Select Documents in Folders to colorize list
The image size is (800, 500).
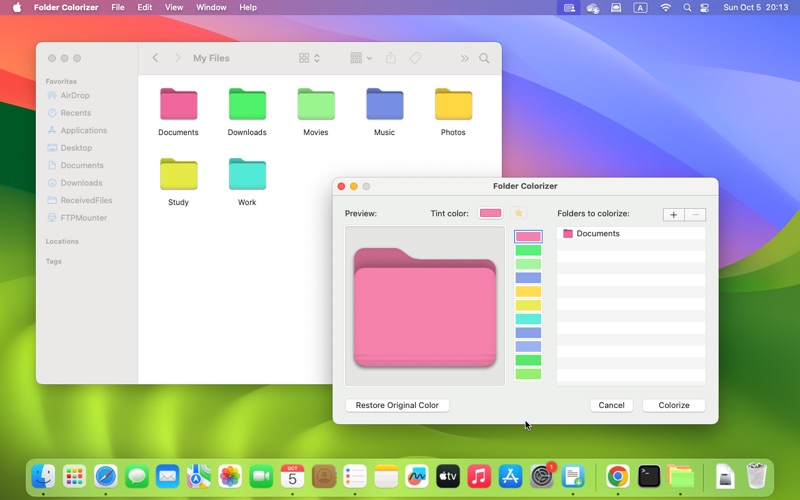click(x=597, y=234)
